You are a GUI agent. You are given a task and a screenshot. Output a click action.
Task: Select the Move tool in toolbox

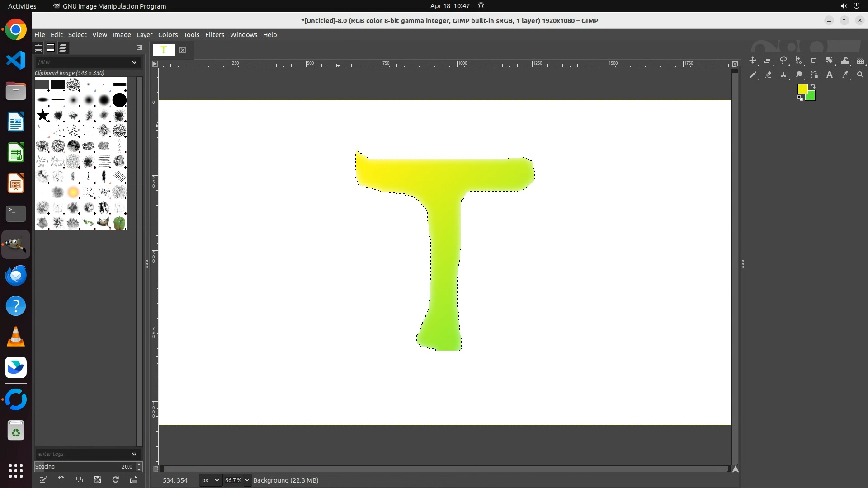(x=753, y=61)
